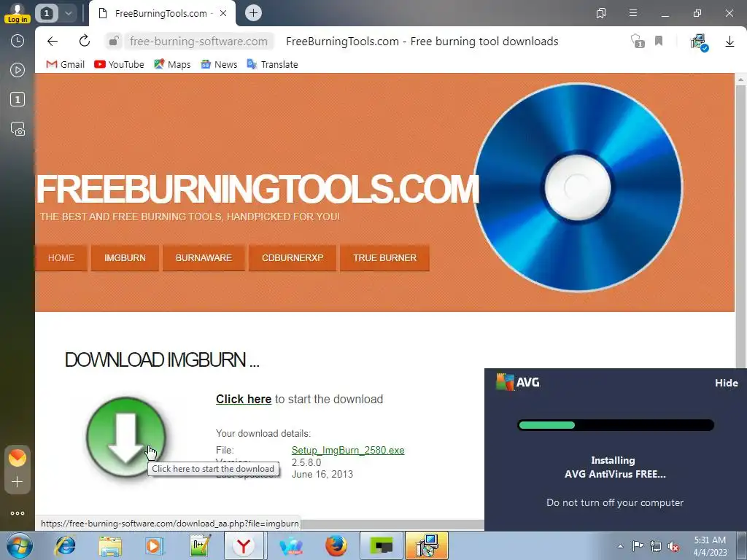The width and height of the screenshot is (747, 560).
Task: Click the 'Click here' download link
Action: pyautogui.click(x=244, y=399)
